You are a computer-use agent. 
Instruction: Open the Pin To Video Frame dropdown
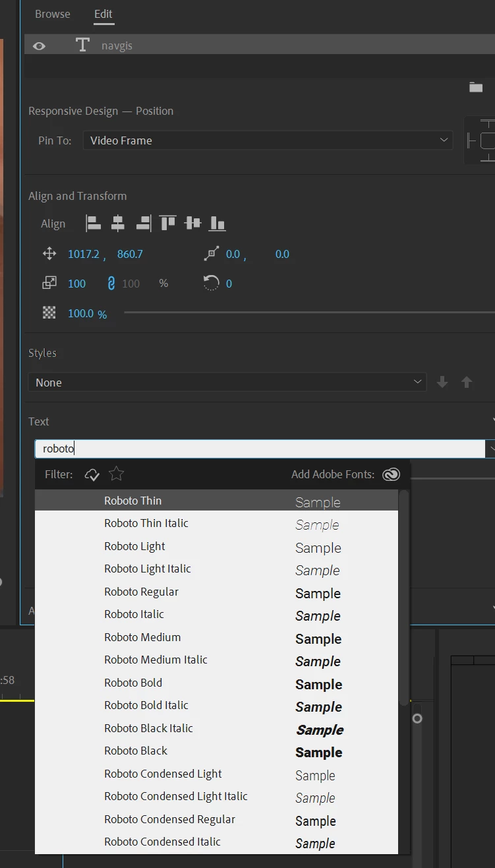coord(268,140)
